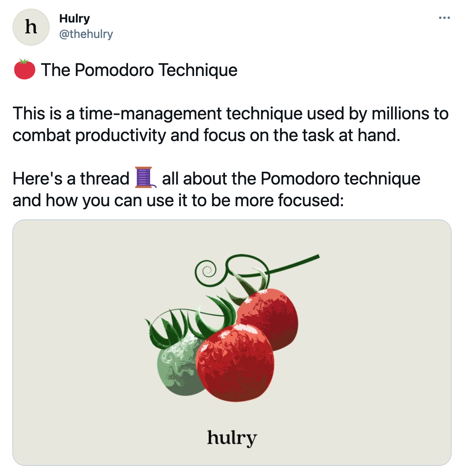Screen dimensions: 464x476
Task: Click the "time-management" word in the tweet
Action: click(x=152, y=114)
